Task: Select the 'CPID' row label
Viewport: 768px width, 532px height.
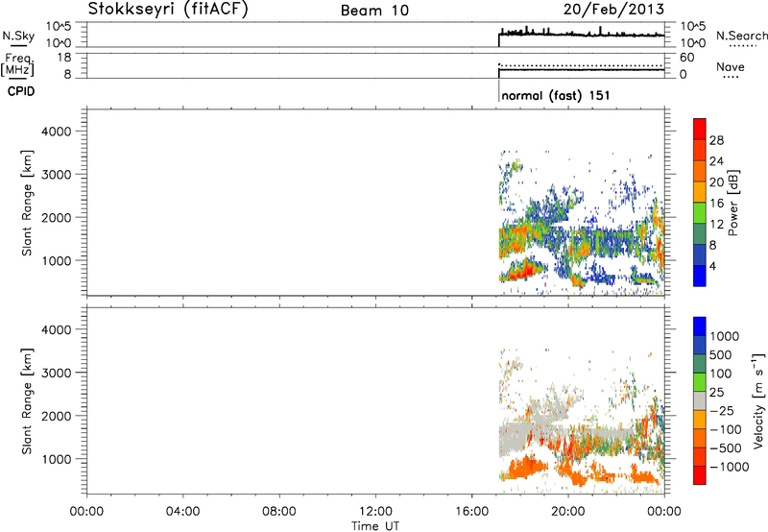Action: 21,91
